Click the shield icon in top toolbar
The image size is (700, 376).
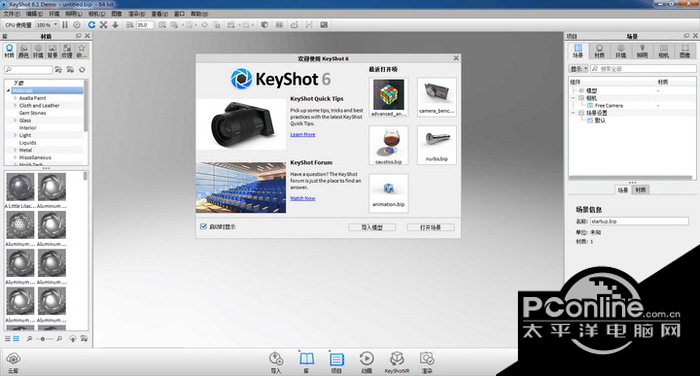point(264,25)
